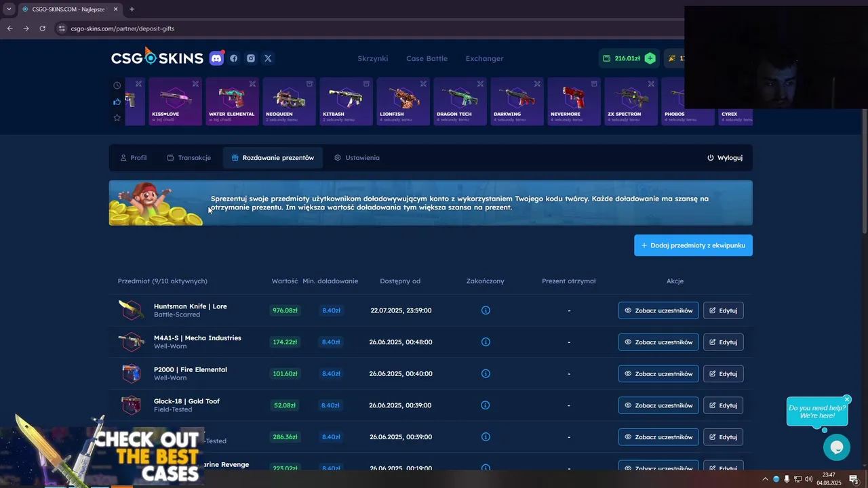Edit the Glock-18 | Gold Toof gift
The image size is (868, 488).
pos(723,405)
